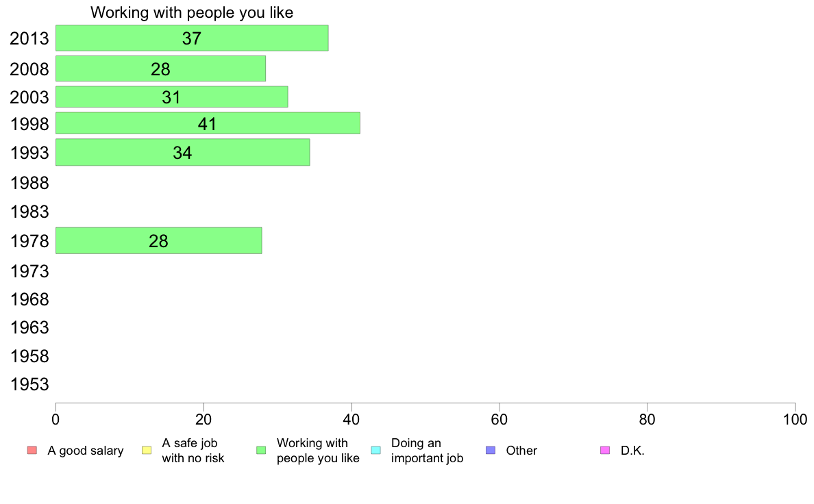Click the green Working with people legend swatch
Screen dimensions: 814x504
coord(261,450)
